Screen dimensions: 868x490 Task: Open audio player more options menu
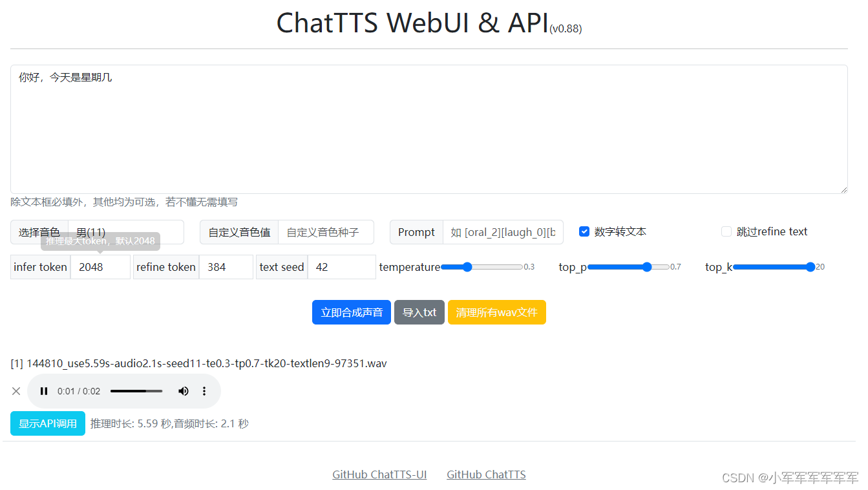(x=204, y=391)
